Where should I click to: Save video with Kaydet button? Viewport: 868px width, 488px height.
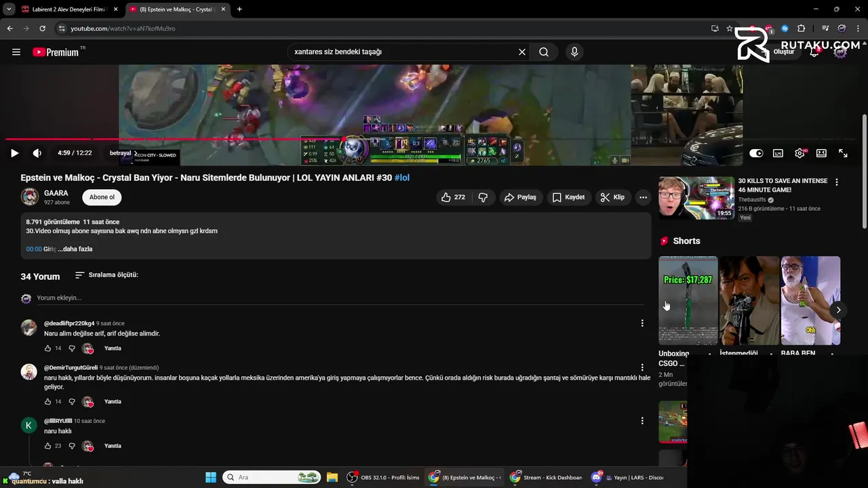pyautogui.click(x=568, y=197)
